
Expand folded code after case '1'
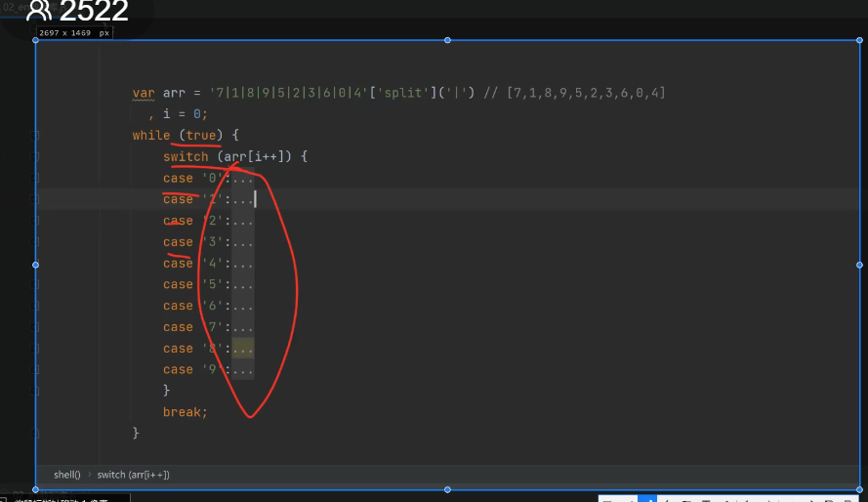(242, 199)
